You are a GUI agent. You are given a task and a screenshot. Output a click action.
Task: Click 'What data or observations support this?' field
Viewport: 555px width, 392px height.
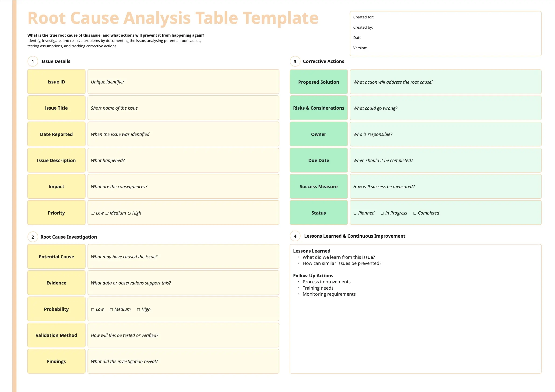click(183, 283)
